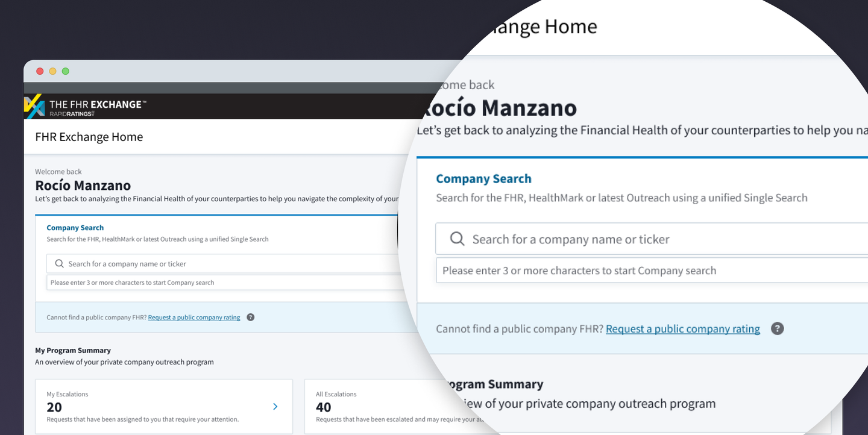Viewport: 868px width, 435px height.
Task: Click the enlarged 'Company Search' heading in zoomed view
Action: coord(483,178)
